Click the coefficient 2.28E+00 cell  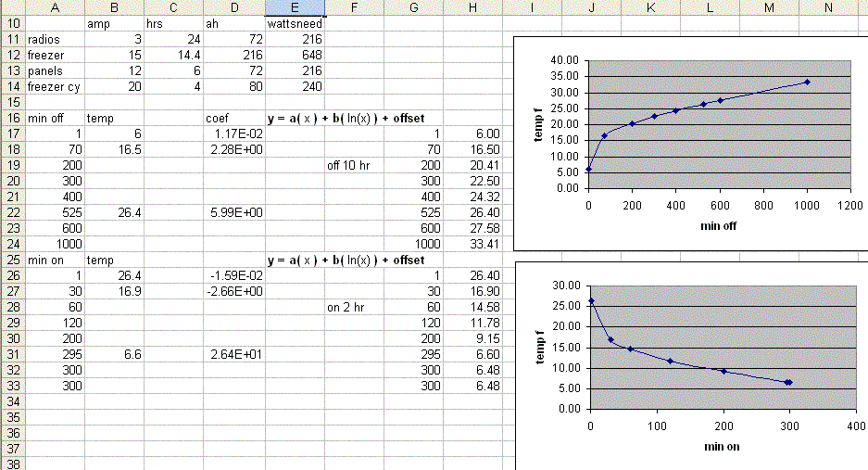[234, 149]
